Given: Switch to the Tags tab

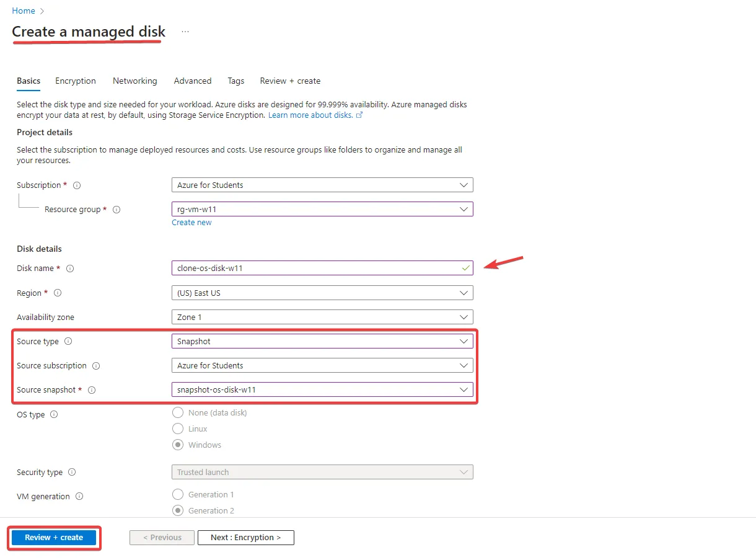Looking at the screenshot, I should click(236, 81).
